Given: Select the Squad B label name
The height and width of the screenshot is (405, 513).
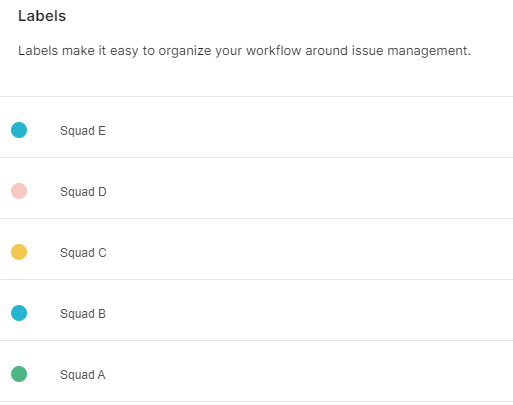Looking at the screenshot, I should pos(83,314).
